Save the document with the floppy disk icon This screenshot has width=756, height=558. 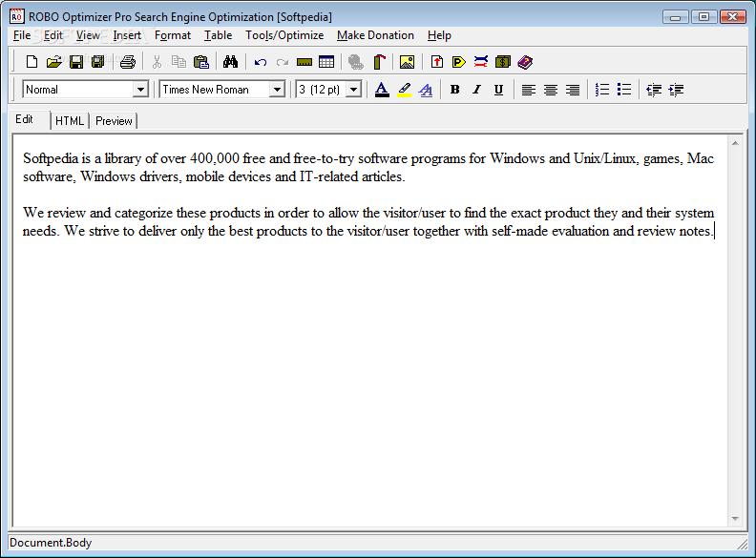(x=76, y=62)
